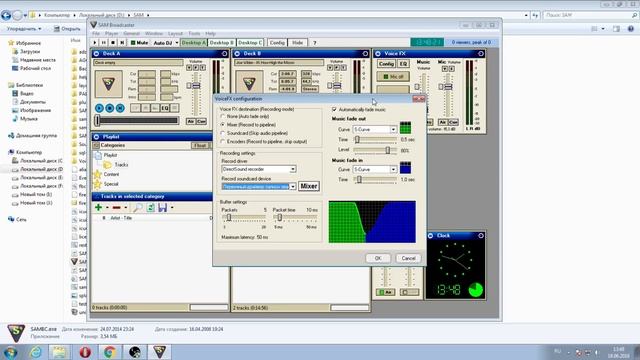The height and width of the screenshot is (360, 640).
Task: Click the main toolbar Stop button
Action: 113,42
